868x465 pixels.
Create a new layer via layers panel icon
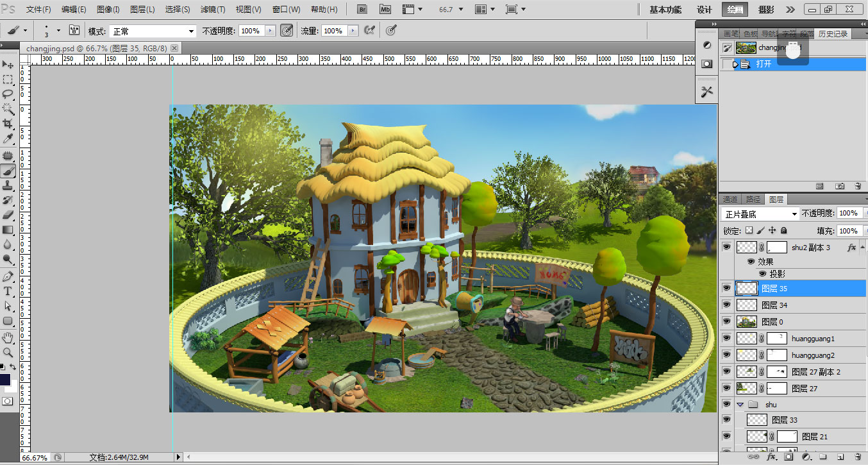(x=840, y=457)
